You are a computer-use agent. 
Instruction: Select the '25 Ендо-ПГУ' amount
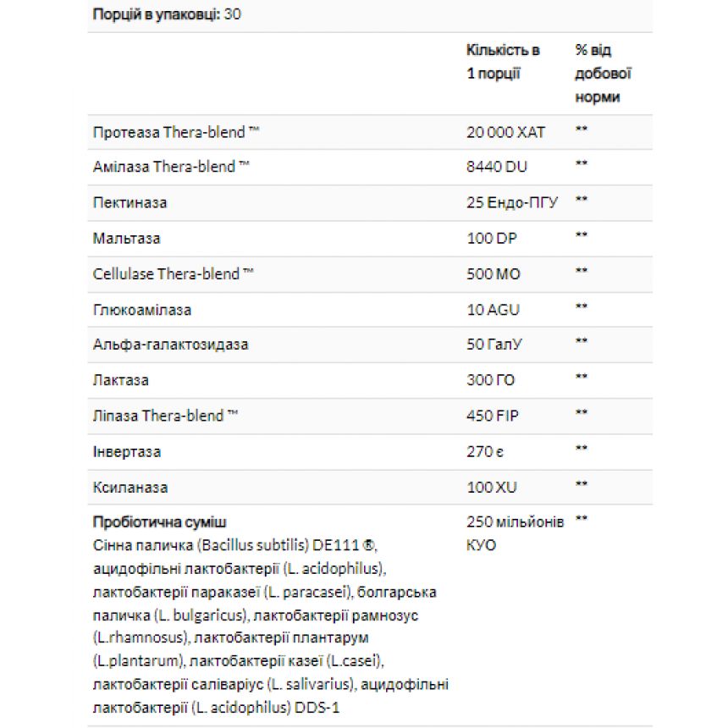click(x=511, y=203)
